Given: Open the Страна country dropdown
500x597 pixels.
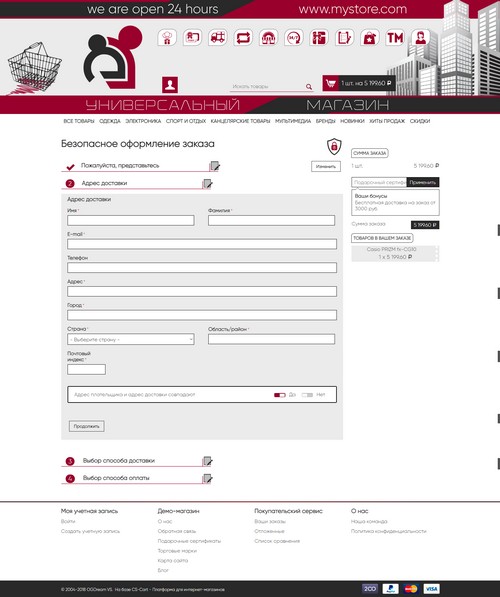Looking at the screenshot, I should pos(131,339).
